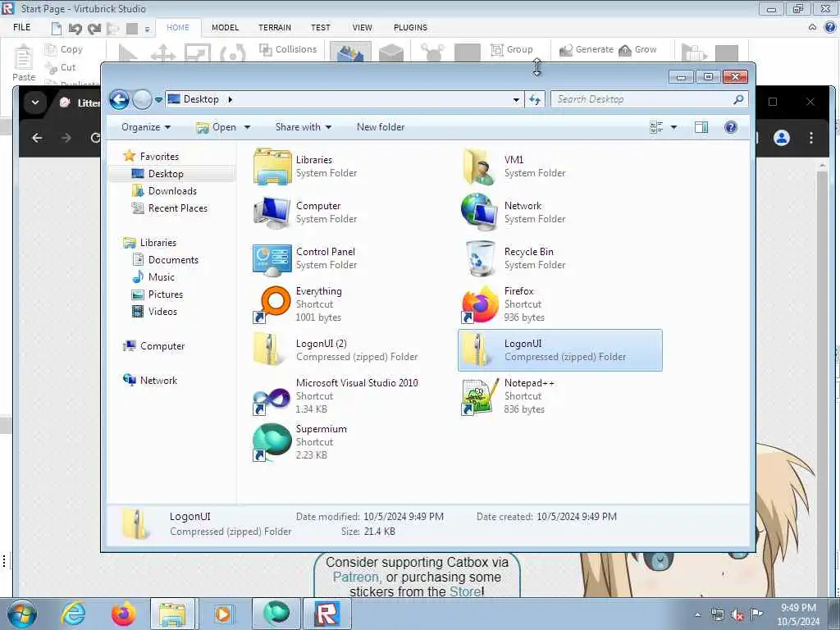
Task: Click Cut in Studio ribbon
Action: (61, 67)
